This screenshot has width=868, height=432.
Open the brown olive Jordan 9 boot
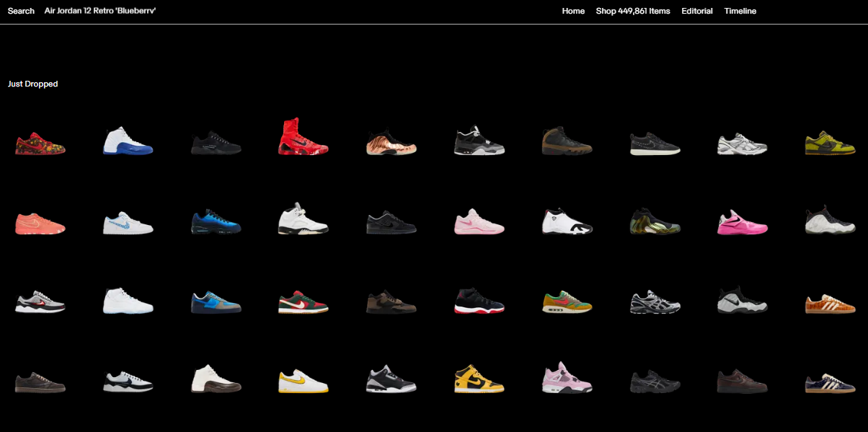click(x=567, y=141)
